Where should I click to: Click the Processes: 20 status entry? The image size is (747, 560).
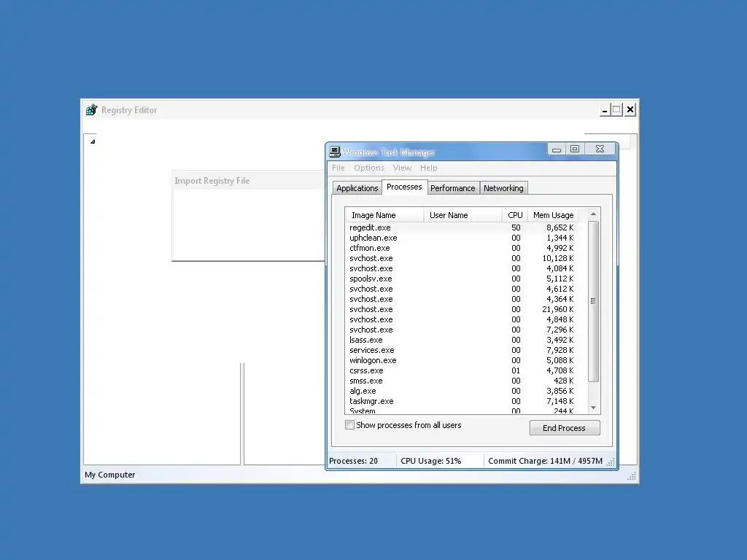click(354, 461)
